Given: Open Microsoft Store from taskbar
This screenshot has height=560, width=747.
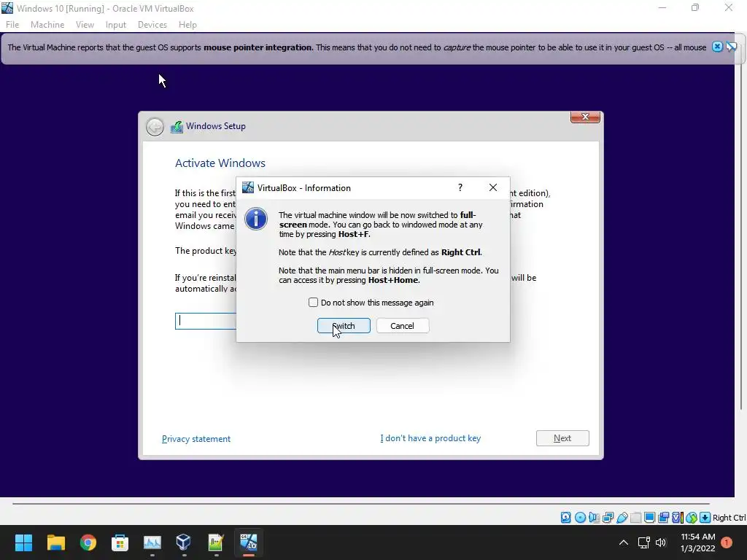Looking at the screenshot, I should click(x=120, y=542).
